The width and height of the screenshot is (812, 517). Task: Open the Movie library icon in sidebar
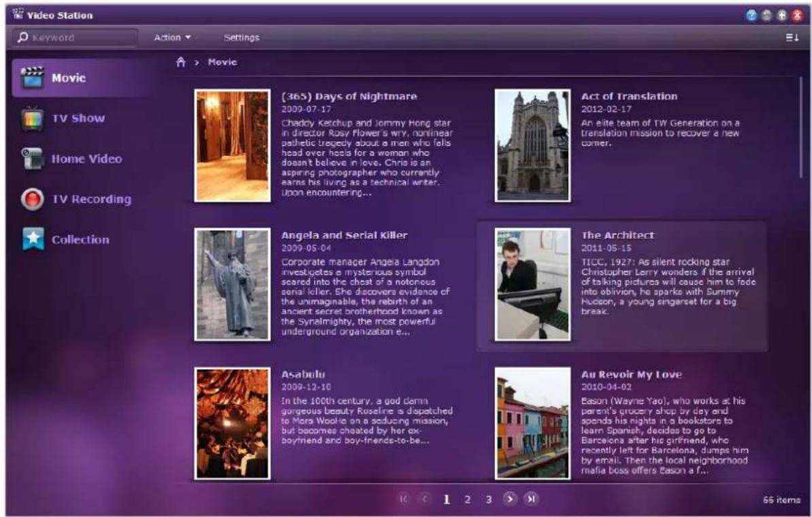[x=32, y=78]
